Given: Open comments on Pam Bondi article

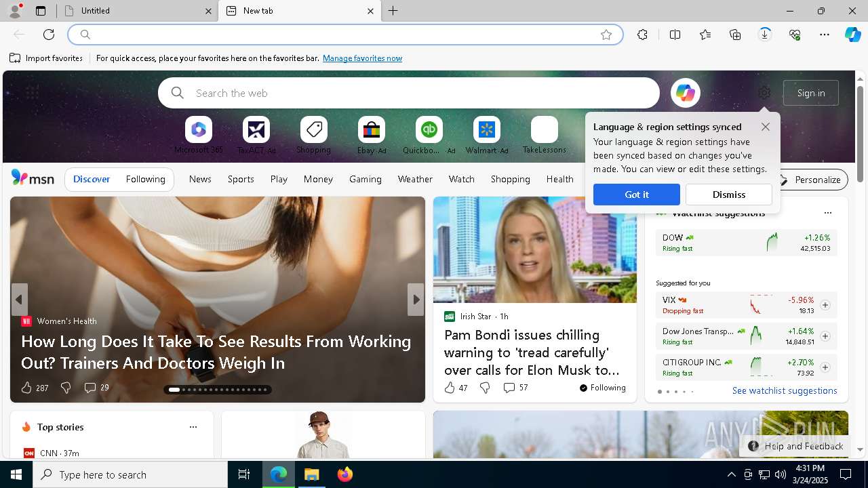Looking at the screenshot, I should 515,388.
